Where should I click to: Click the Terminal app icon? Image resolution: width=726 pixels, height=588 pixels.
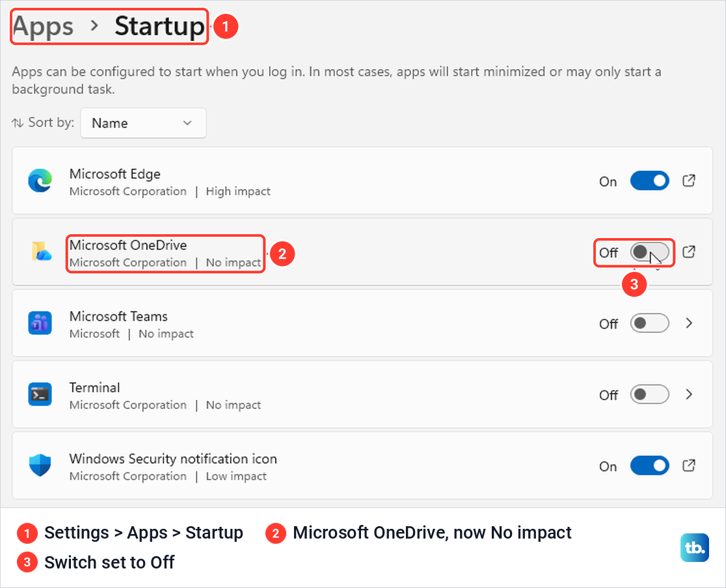(x=40, y=394)
